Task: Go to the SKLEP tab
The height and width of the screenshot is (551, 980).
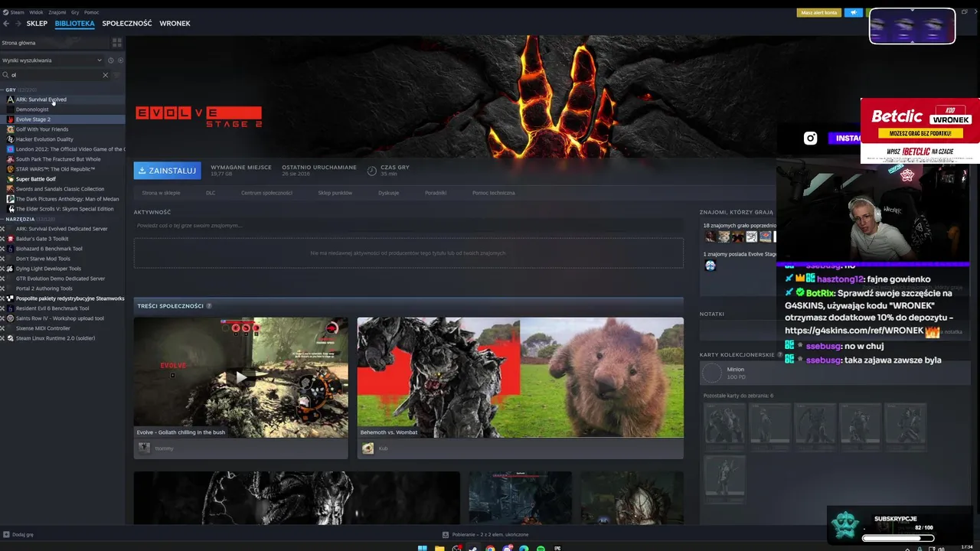Action: (x=37, y=24)
